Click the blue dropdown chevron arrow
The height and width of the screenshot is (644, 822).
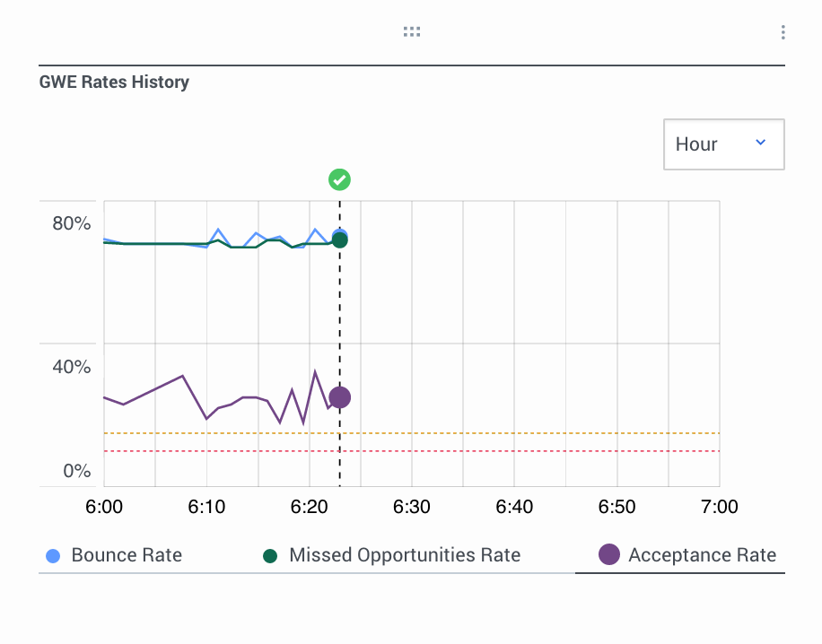[761, 143]
